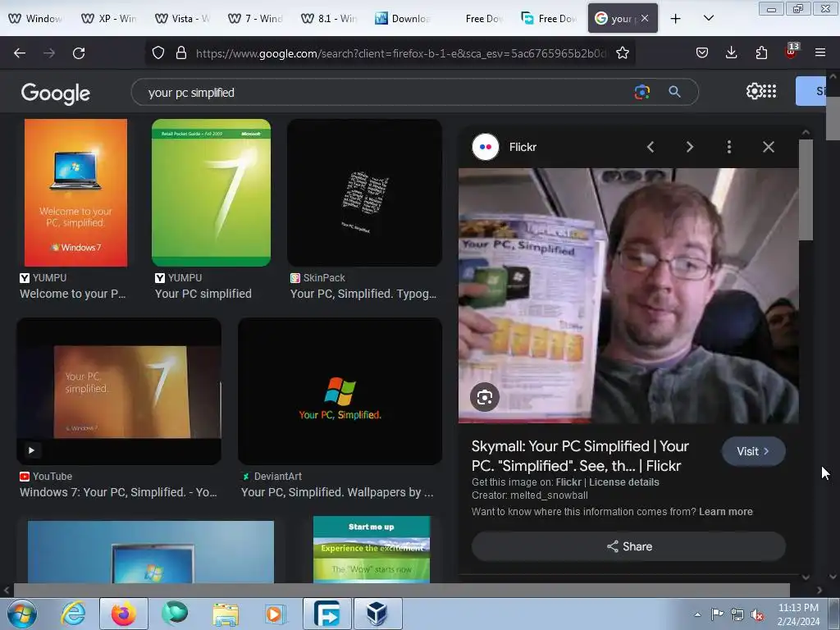Open Google apps grid
The width and height of the screenshot is (840, 630).
pyautogui.click(x=769, y=91)
